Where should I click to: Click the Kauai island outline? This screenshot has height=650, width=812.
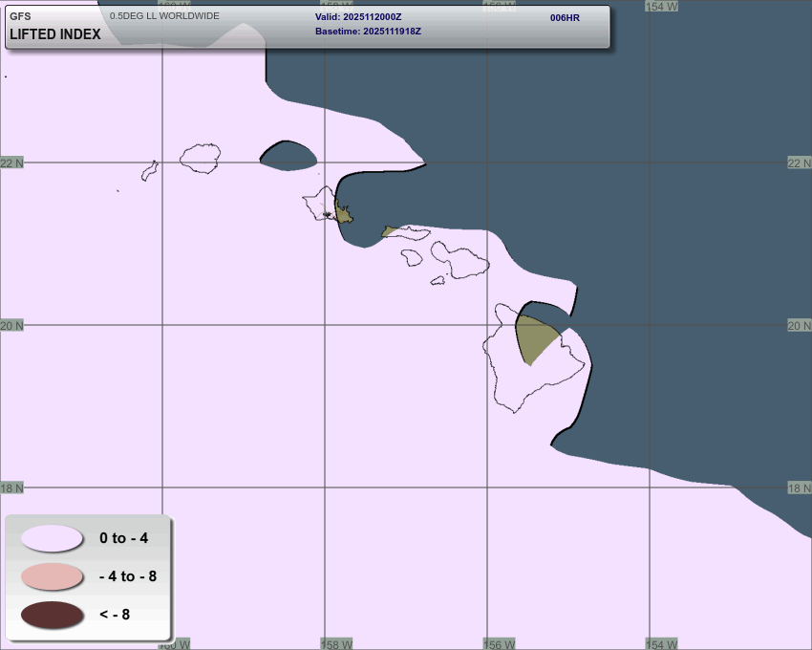click(x=202, y=158)
